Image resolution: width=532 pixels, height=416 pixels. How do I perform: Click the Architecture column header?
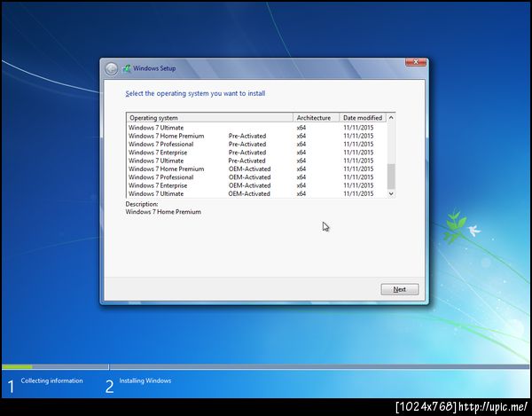tap(317, 118)
